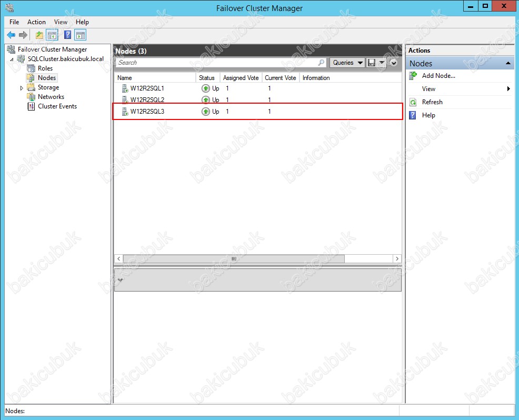Select SQLCluster.bakicubuk.local in tree
The height and width of the screenshot is (420, 519).
(x=66, y=59)
